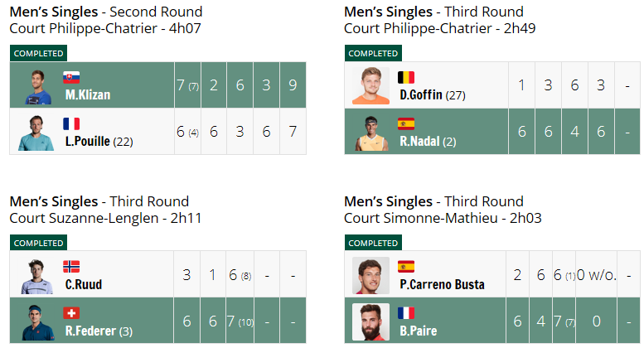Click Klizan's fifth set score 9
The height and width of the screenshot is (348, 644).
[293, 85]
